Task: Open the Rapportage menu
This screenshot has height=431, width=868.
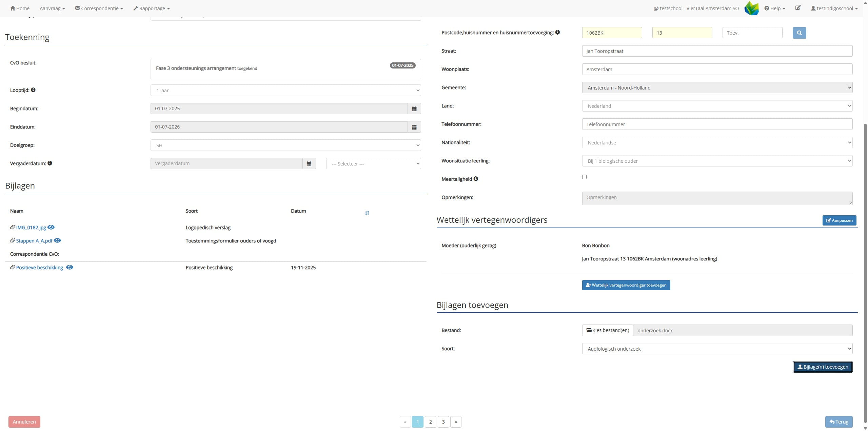Action: [x=152, y=8]
